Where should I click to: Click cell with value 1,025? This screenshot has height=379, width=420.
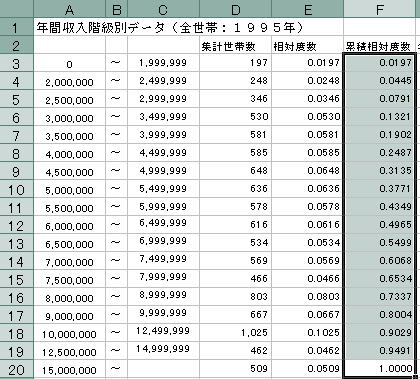235,333
